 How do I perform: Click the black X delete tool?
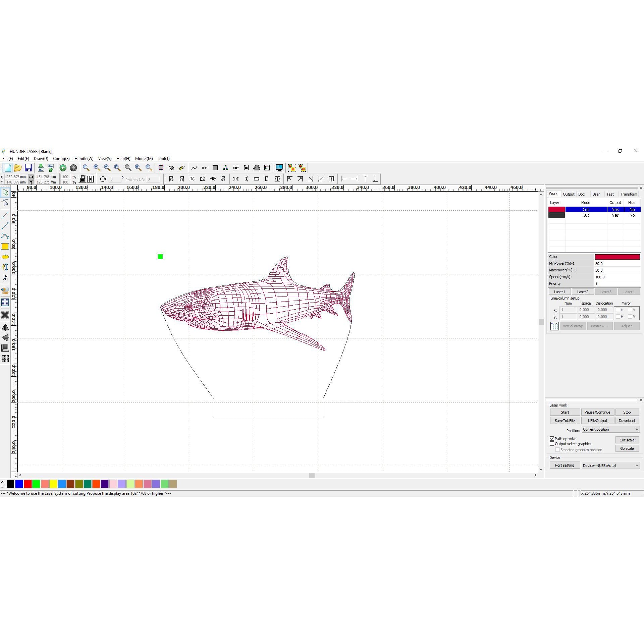tap(5, 315)
